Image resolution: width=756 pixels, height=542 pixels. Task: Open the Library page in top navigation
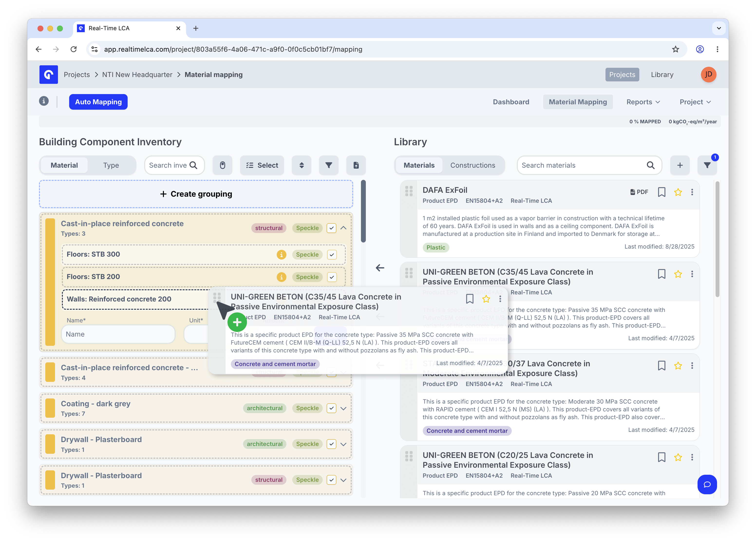[662, 74]
